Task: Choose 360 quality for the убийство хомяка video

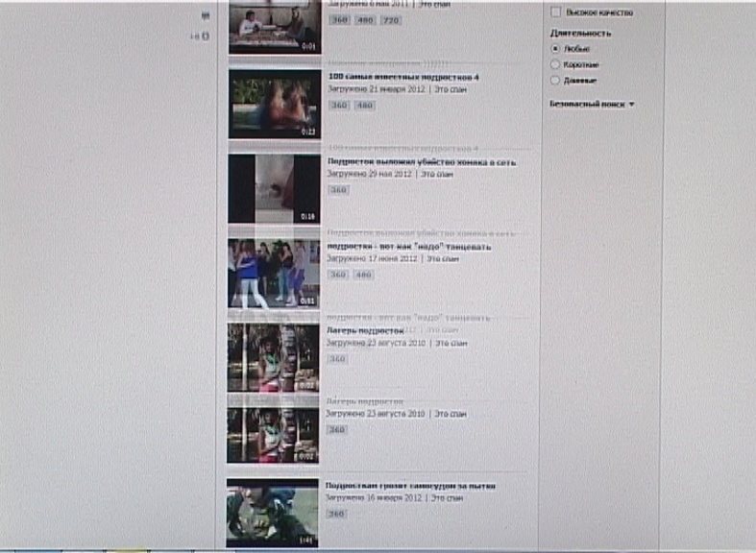Action: pyautogui.click(x=338, y=190)
